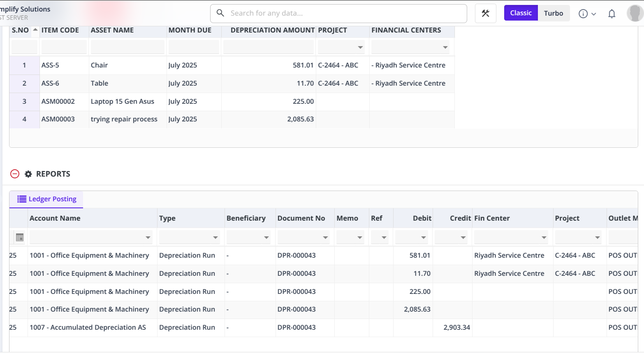
Task: Switch to Turbo mode
Action: pyautogui.click(x=553, y=13)
